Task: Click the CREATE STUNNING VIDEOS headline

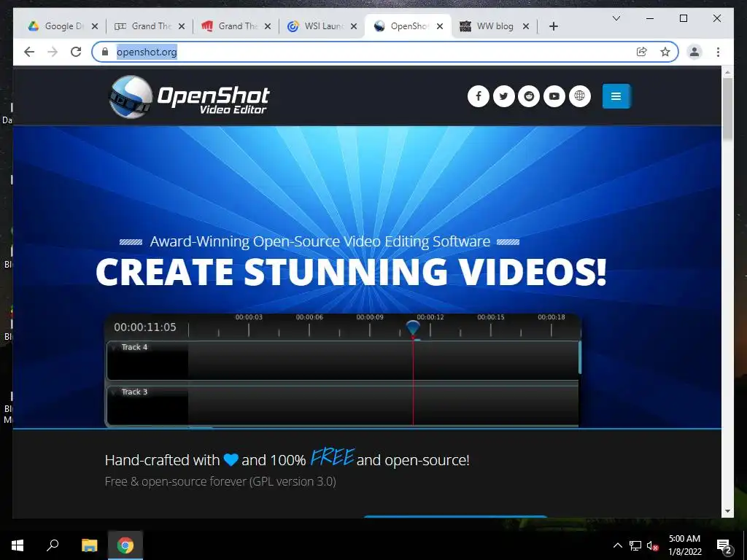Action: point(351,272)
